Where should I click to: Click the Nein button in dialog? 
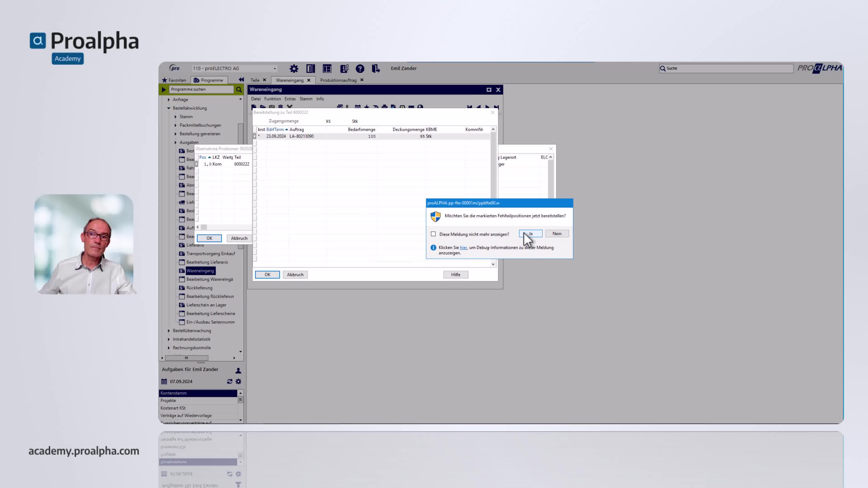pos(557,234)
